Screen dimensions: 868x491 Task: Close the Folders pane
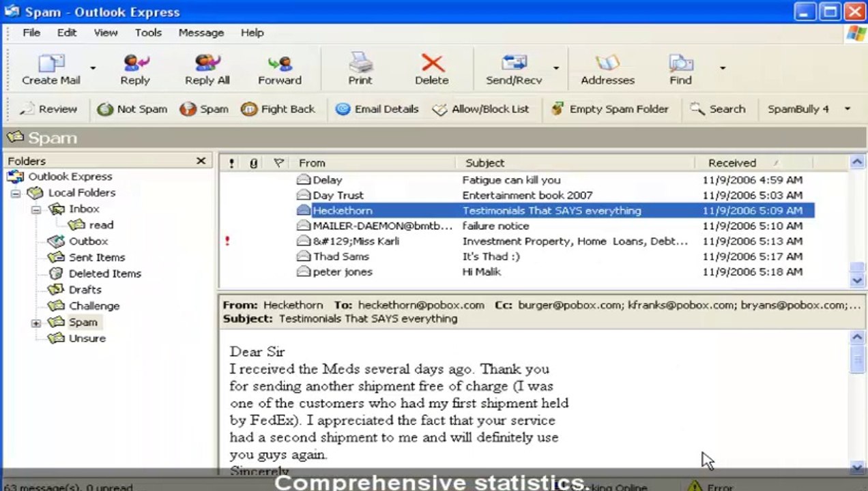[201, 161]
